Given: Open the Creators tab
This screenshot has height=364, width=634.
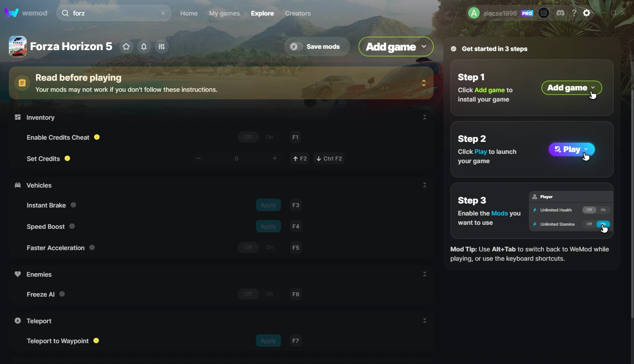Looking at the screenshot, I should pyautogui.click(x=297, y=13).
